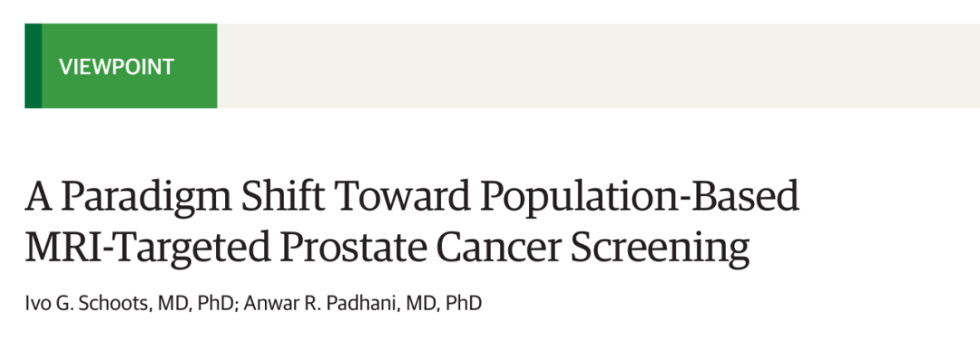Click the word Shift in the headline

[x=282, y=195]
